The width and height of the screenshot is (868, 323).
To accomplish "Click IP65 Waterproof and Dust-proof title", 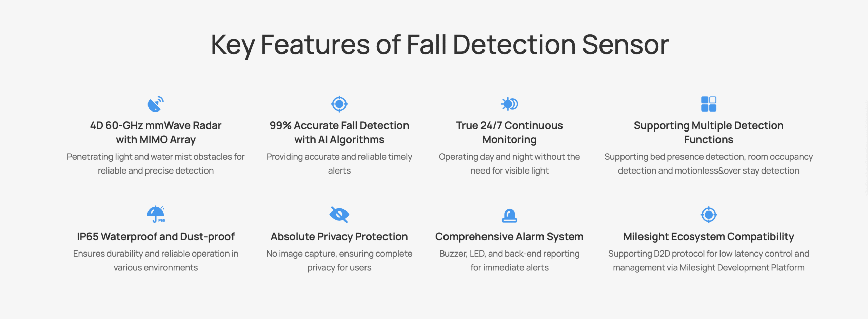I will point(156,236).
